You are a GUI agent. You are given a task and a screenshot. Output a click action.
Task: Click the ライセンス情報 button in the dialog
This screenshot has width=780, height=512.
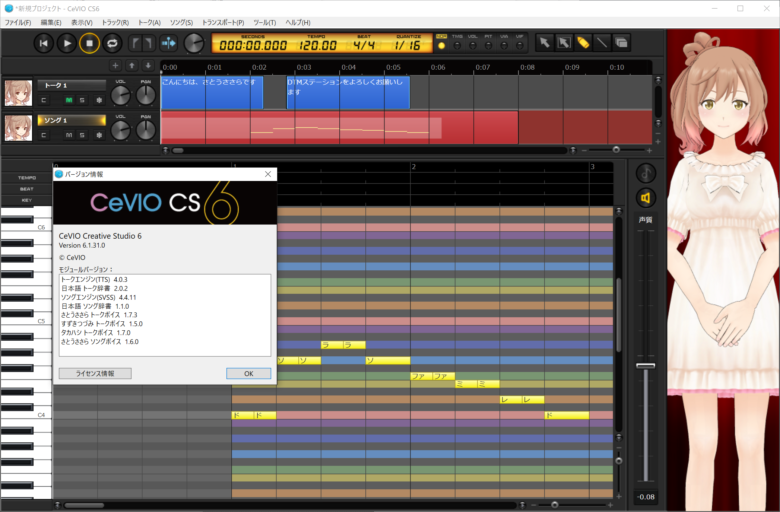(x=95, y=373)
